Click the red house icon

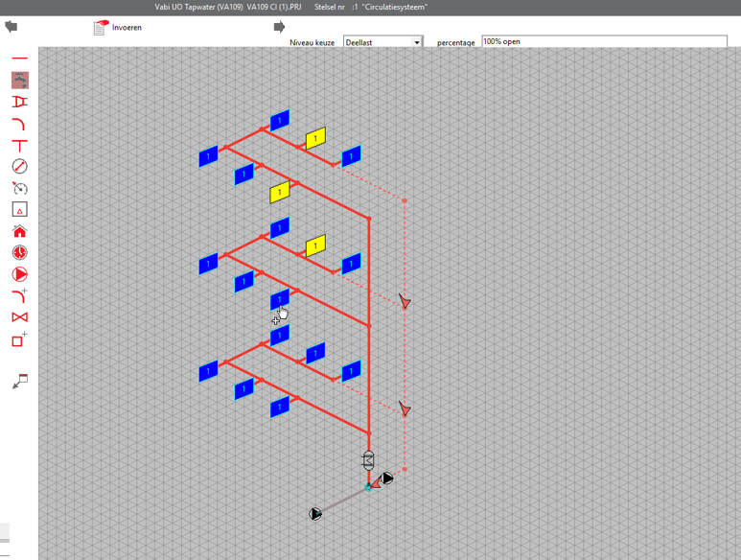click(20, 231)
